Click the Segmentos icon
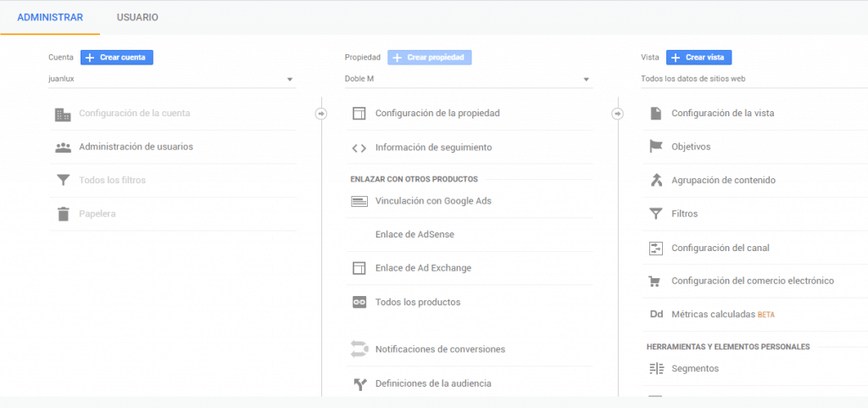 [656, 368]
